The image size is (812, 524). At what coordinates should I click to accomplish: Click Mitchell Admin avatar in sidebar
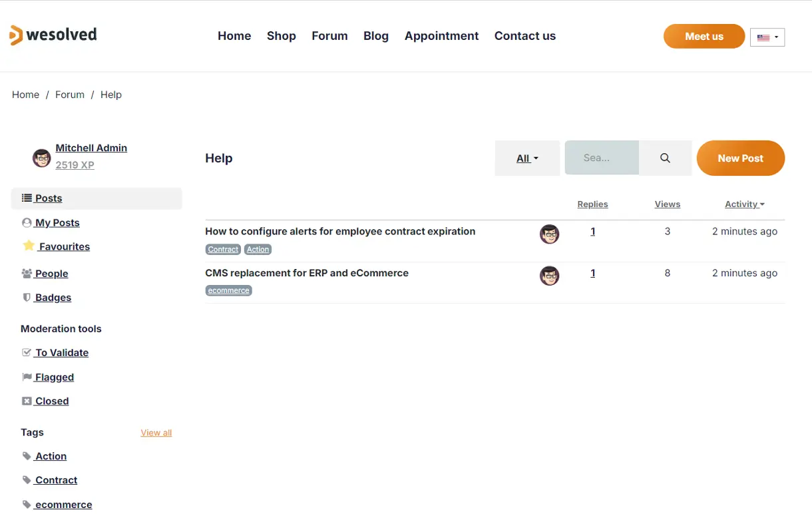tap(42, 158)
